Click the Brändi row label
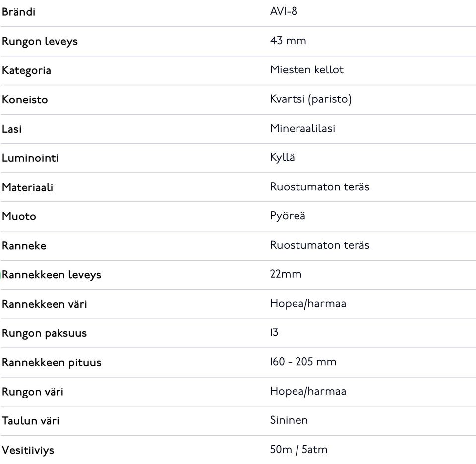Viewport: 476px width, 464px height. pyautogui.click(x=18, y=12)
